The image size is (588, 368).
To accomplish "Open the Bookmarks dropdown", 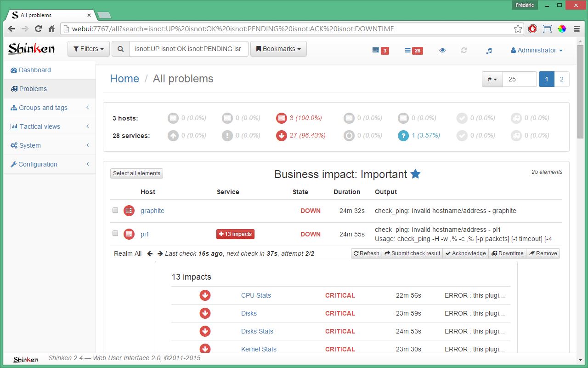I will [278, 49].
